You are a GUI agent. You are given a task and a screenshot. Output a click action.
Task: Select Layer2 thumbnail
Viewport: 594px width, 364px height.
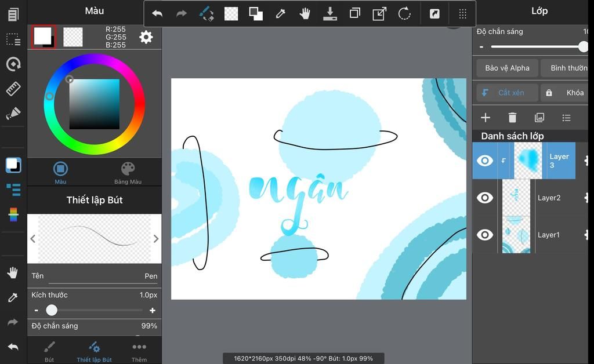point(516,198)
